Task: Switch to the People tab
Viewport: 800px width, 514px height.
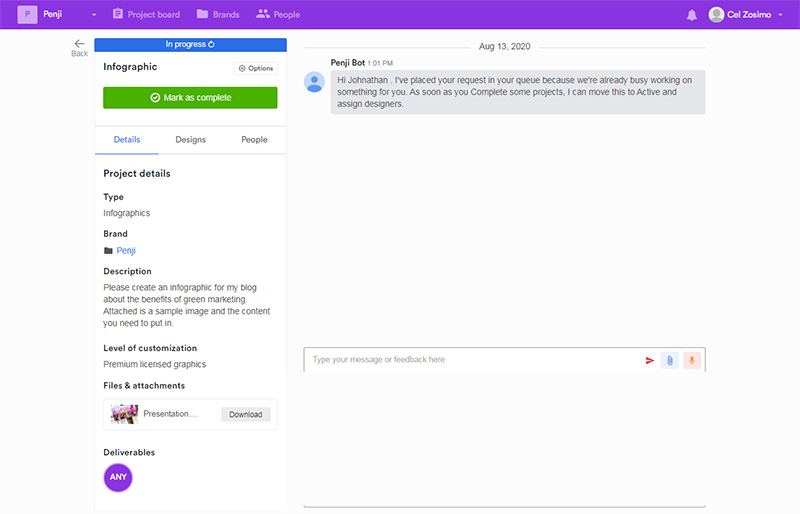Action: pos(254,140)
